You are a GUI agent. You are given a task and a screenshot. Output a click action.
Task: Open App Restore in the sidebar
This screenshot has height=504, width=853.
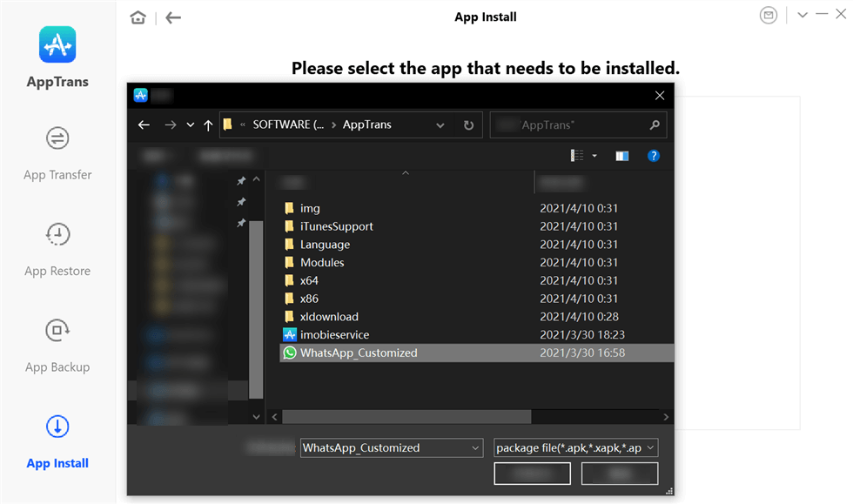click(57, 251)
